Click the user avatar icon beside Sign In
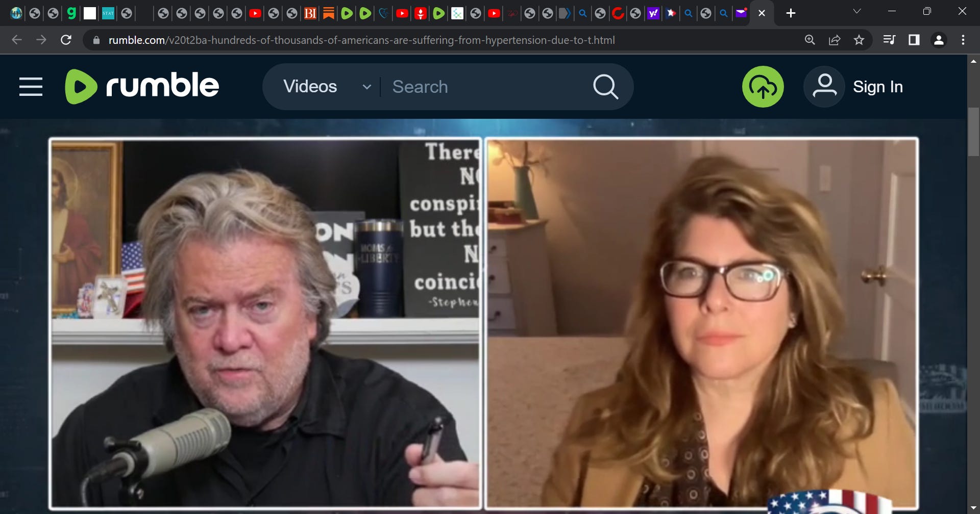 tap(824, 87)
